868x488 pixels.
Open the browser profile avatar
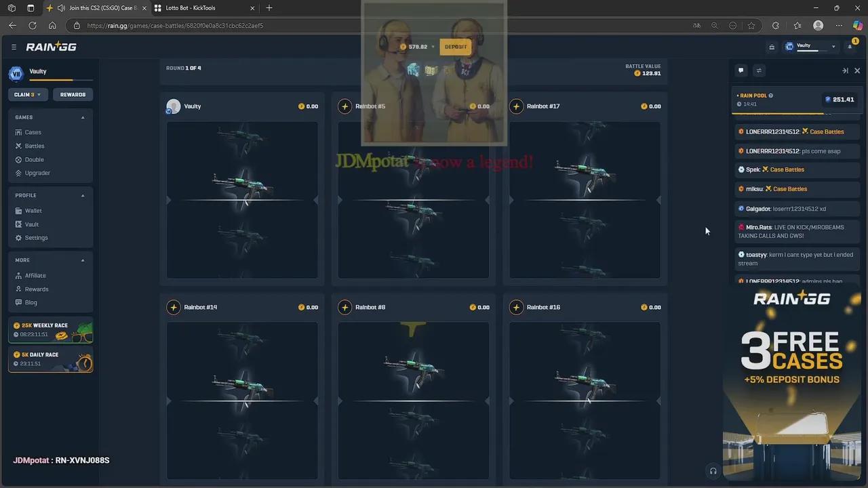pos(818,25)
